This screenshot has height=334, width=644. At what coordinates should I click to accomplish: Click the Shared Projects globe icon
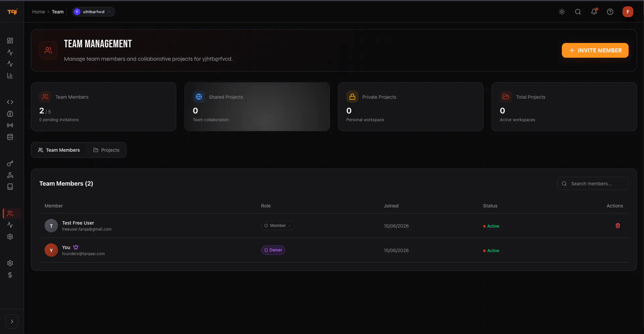click(x=199, y=97)
